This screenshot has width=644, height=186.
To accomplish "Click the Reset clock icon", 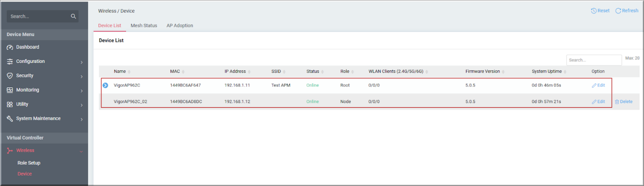I will [594, 11].
